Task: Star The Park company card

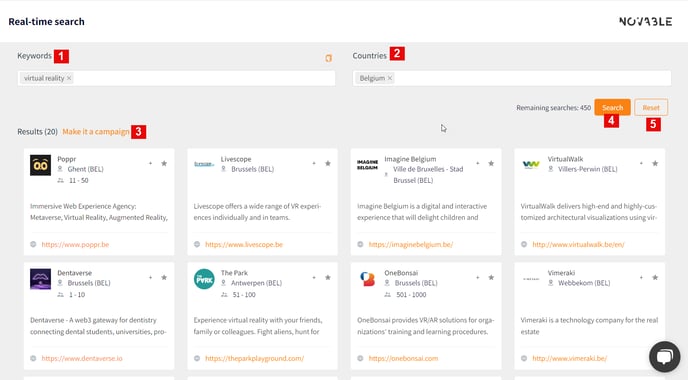Action: pos(328,277)
